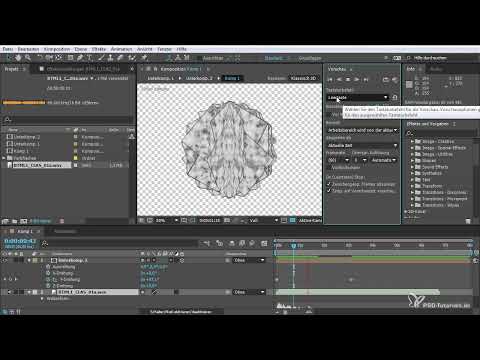Click color label swatch of Unterkomp. 3 layer
This screenshot has width=480, height=360.
click(x=35, y=260)
